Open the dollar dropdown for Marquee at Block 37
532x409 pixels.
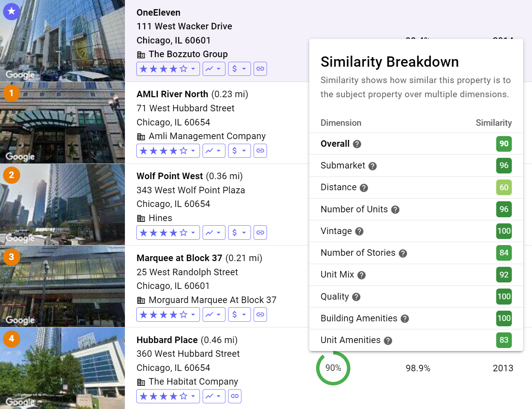(x=244, y=314)
